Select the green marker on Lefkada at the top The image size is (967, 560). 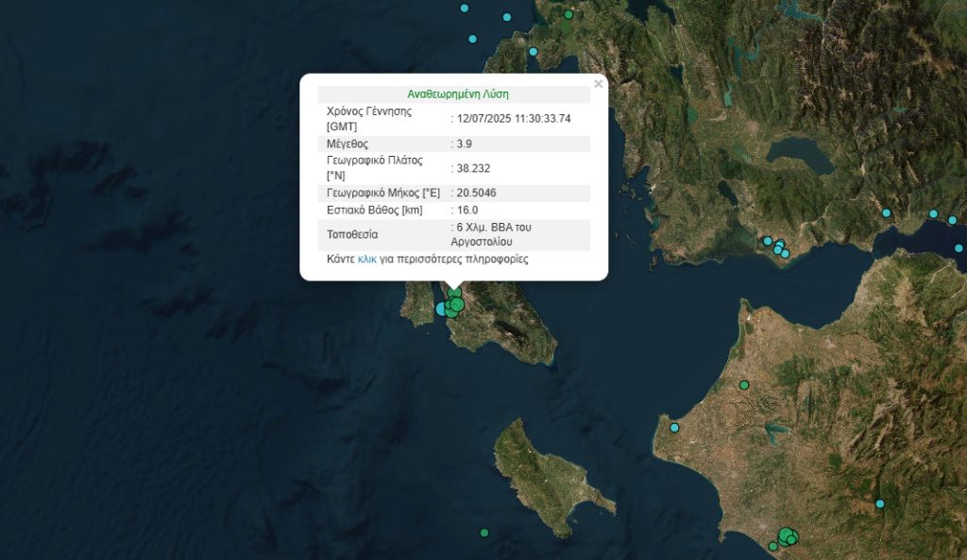[568, 14]
